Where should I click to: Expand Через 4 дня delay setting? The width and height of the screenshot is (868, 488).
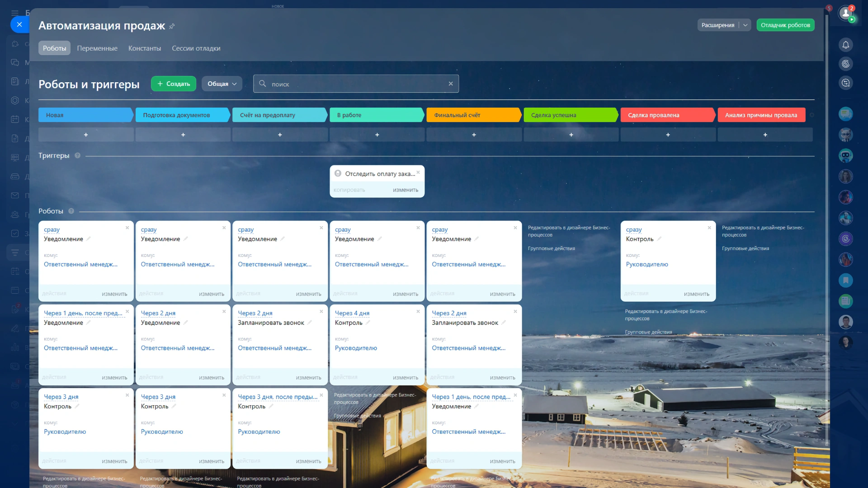(352, 313)
